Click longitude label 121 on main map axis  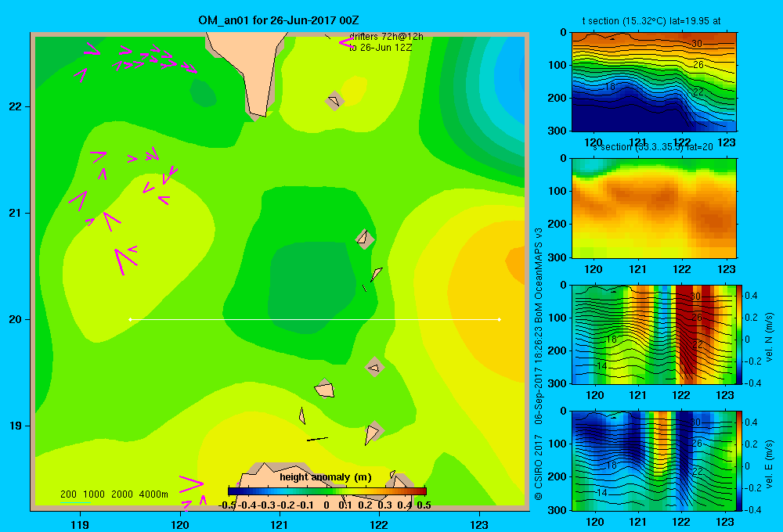tap(280, 524)
